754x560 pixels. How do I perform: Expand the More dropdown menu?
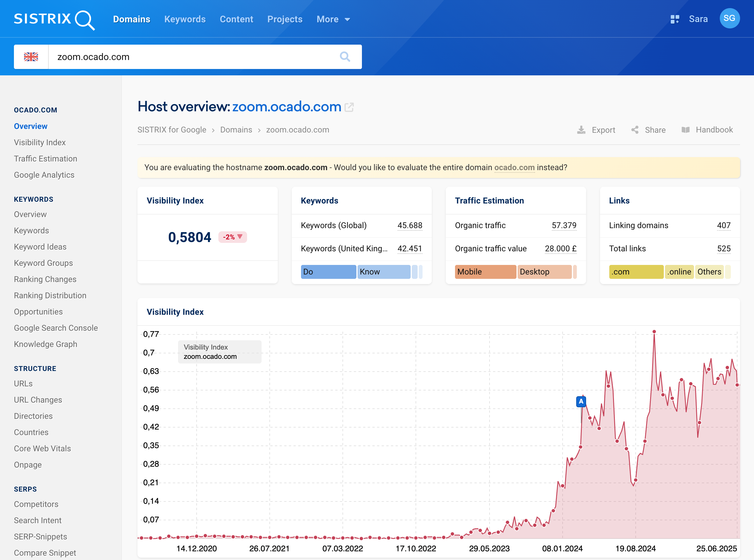click(x=333, y=19)
